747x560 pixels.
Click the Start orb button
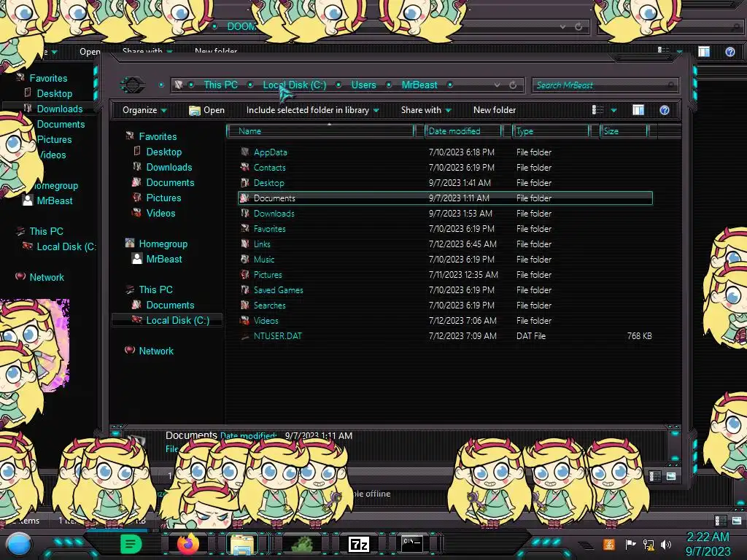pyautogui.click(x=19, y=545)
